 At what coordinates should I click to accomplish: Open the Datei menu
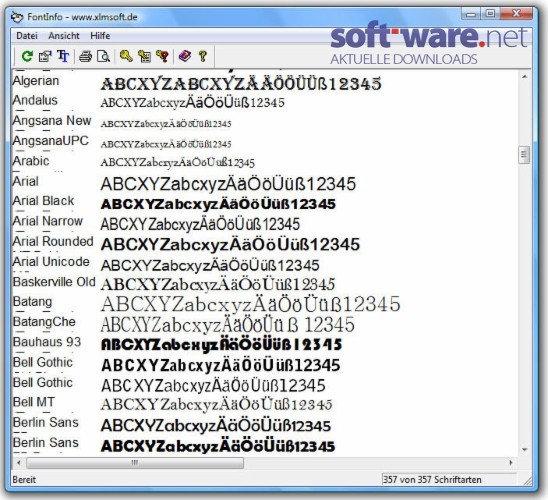pyautogui.click(x=27, y=36)
